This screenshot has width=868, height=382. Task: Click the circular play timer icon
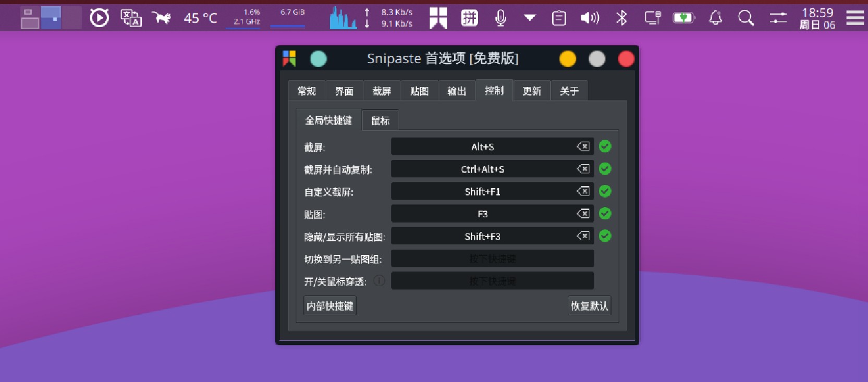99,18
